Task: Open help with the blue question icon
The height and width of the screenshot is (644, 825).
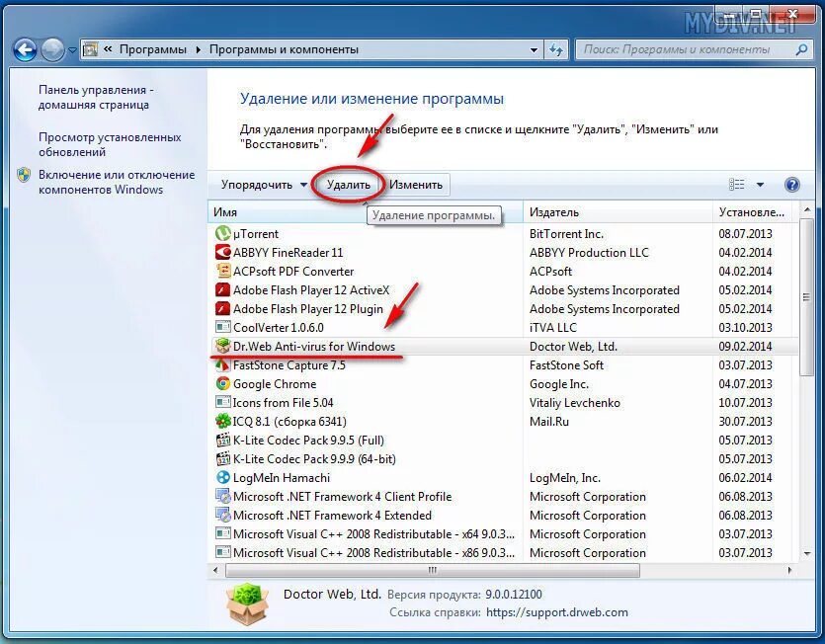Action: pos(791,185)
